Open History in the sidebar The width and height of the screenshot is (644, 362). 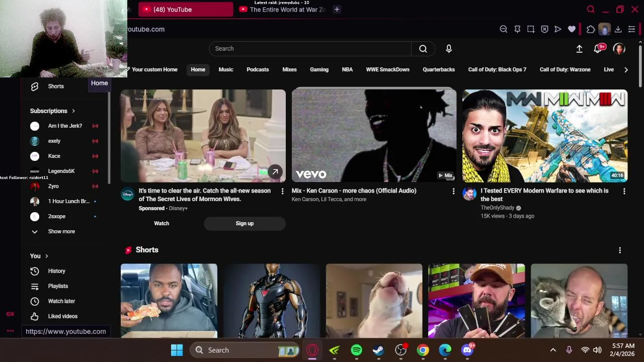pyautogui.click(x=56, y=271)
